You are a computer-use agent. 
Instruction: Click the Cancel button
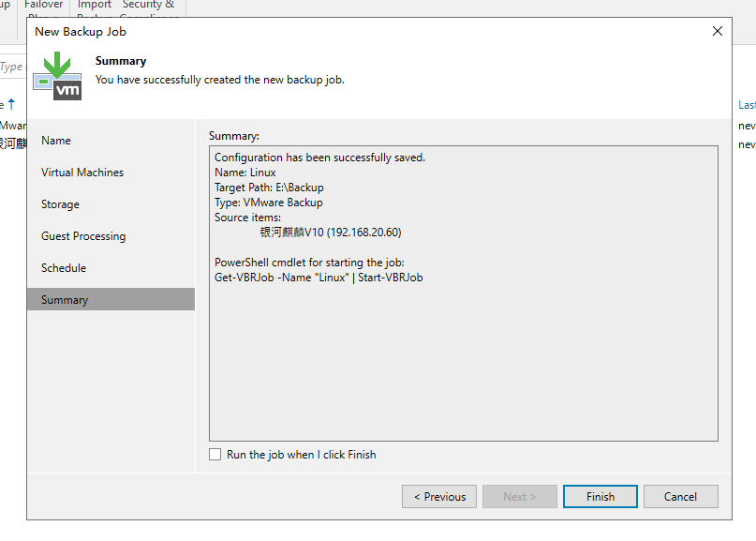[680, 496]
